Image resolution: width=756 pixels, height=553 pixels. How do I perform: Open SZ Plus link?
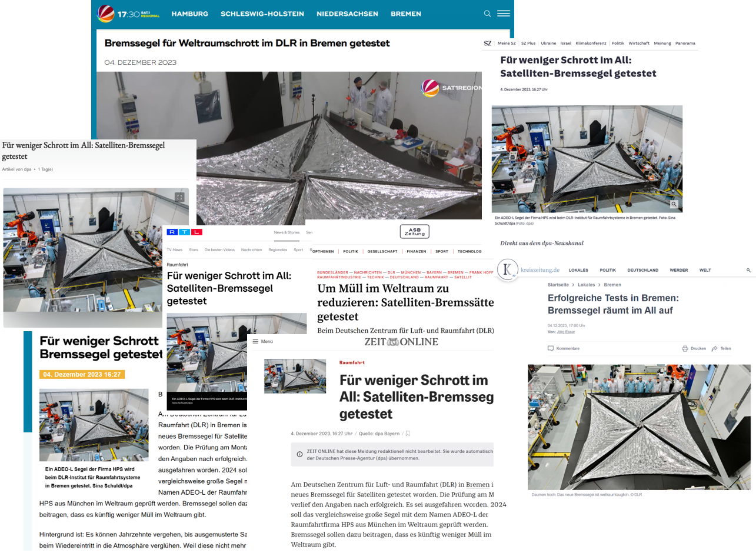point(528,43)
